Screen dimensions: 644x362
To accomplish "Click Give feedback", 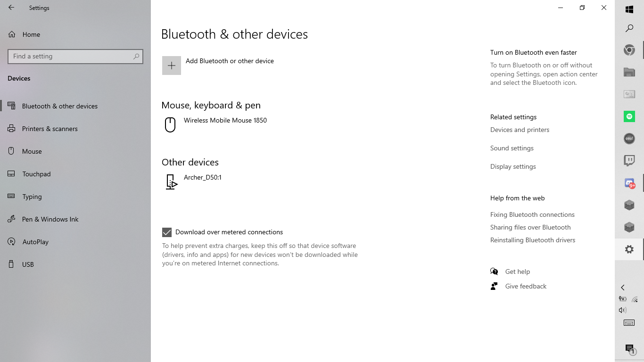I will (526, 286).
